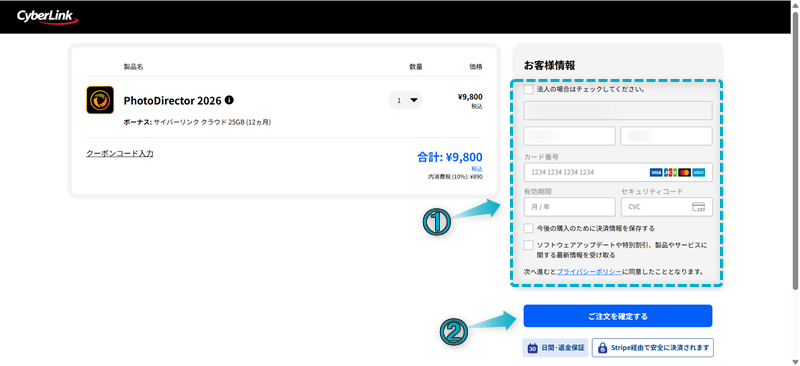Open the info icon beside PhotoDirector 2026
Image resolution: width=800 pixels, height=366 pixels.
tap(229, 100)
